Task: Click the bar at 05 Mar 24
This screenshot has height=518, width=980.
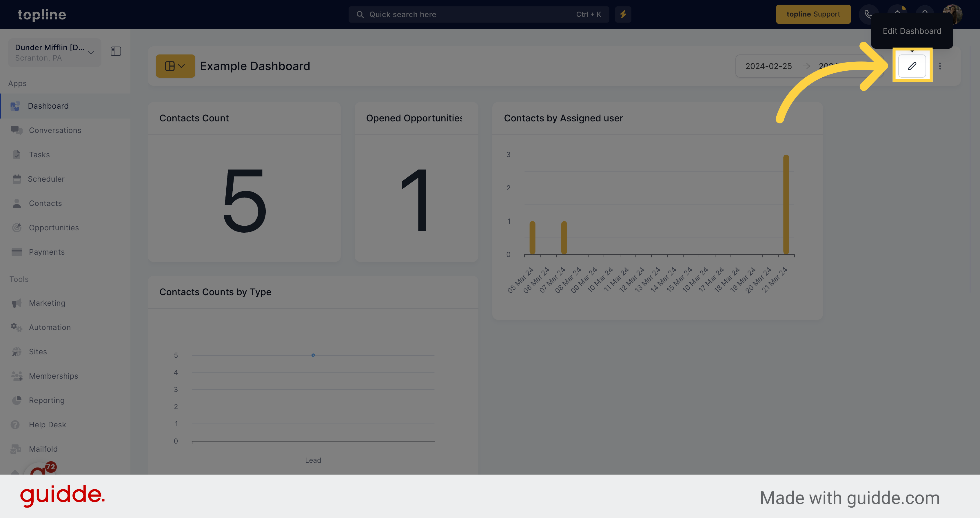Action: click(x=532, y=238)
